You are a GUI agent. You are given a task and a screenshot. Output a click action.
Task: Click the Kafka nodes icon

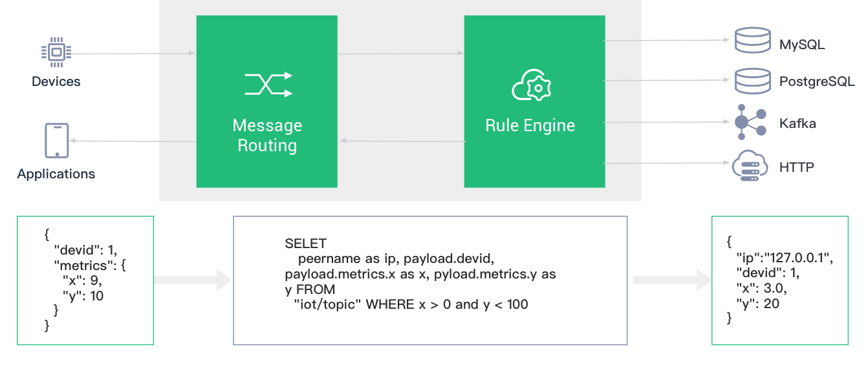tap(751, 122)
